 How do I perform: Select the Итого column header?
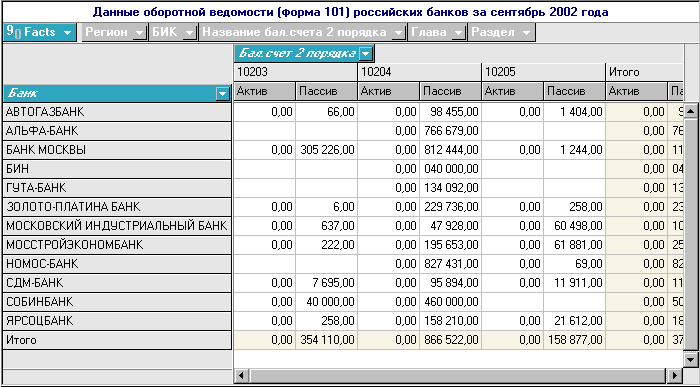coord(645,72)
